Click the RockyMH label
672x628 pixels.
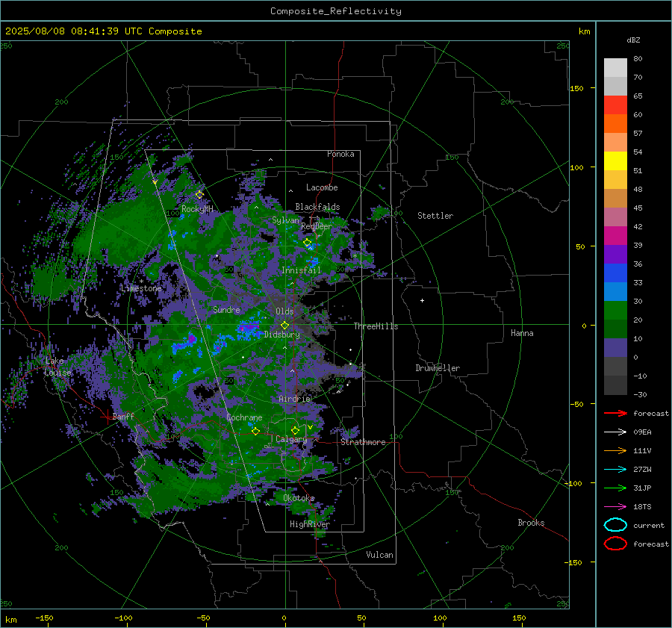(x=197, y=209)
